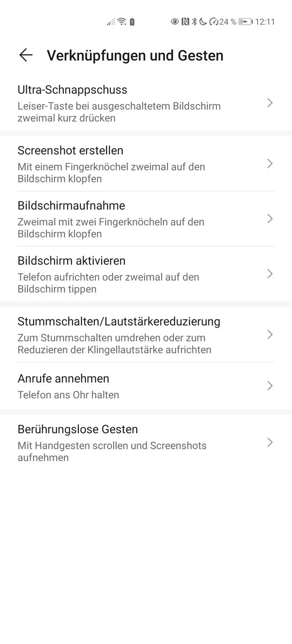Open chevron next to Screenshot erstellen
This screenshot has height=644, width=292.
(x=270, y=163)
